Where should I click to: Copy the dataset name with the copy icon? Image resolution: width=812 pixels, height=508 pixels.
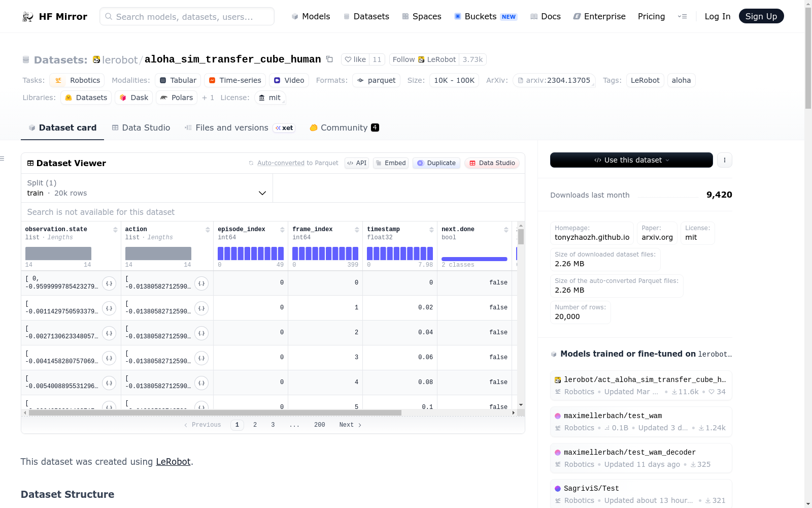[x=329, y=59]
